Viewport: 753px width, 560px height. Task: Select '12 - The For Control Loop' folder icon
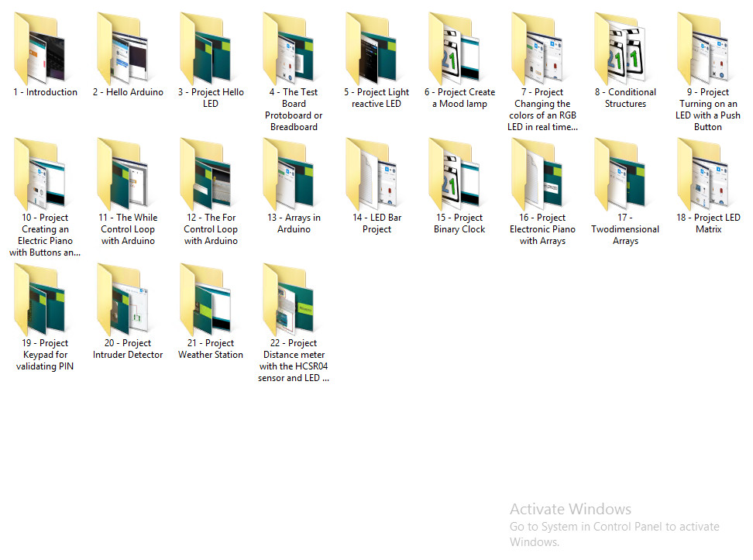coord(205,173)
